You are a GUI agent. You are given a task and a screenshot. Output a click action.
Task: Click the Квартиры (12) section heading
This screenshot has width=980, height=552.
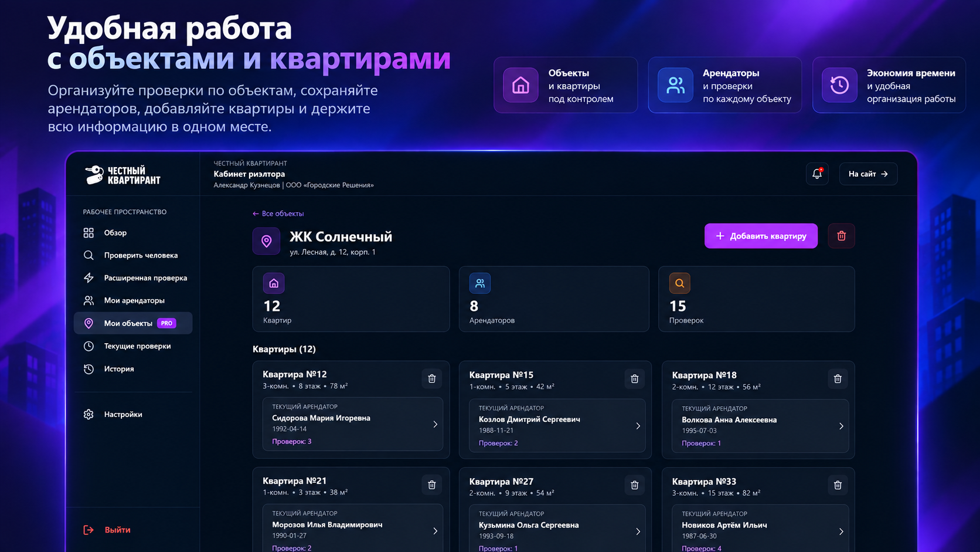click(284, 349)
